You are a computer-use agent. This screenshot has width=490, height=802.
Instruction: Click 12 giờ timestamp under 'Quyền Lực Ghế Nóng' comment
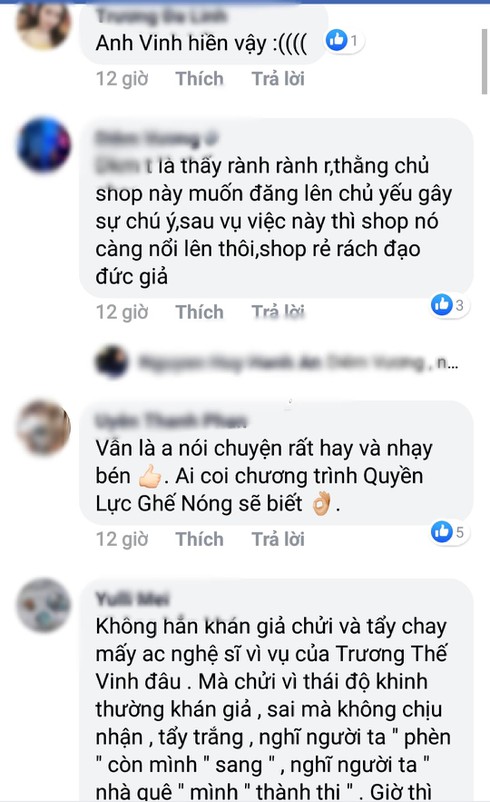(122, 539)
